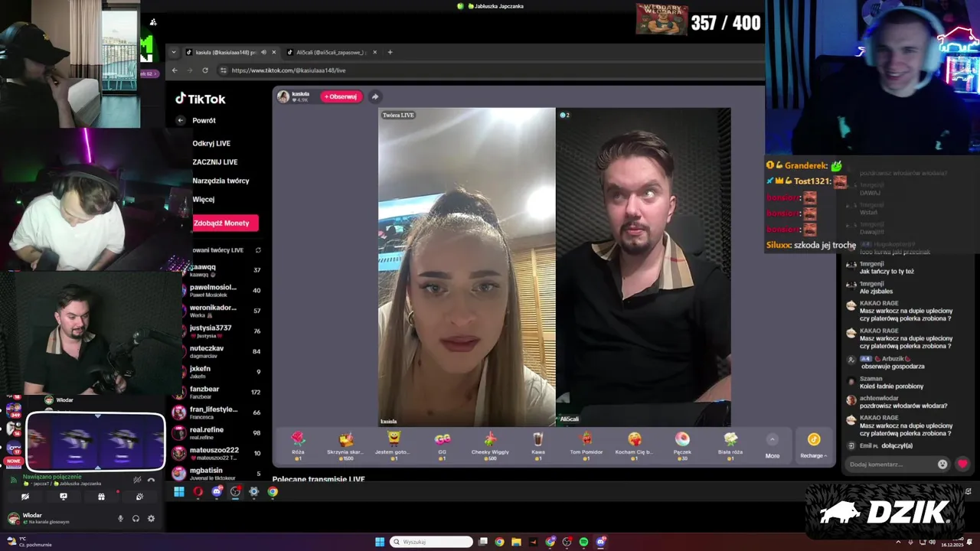Screen dimensions: 980x551
Task: Close the Ali5cali tab
Action: point(375,52)
